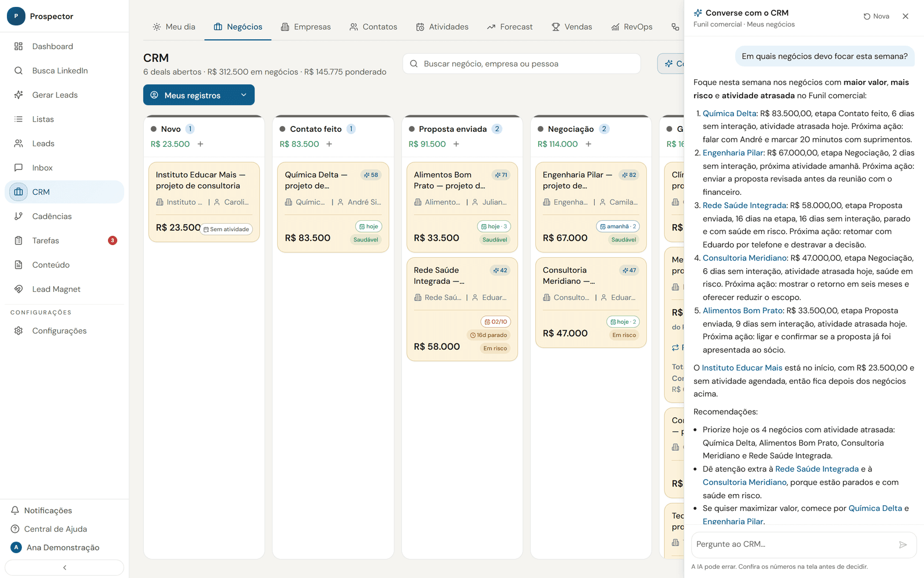The height and width of the screenshot is (578, 924).
Task: Open Busca LinkedIn search icon
Action: [x=18, y=71]
